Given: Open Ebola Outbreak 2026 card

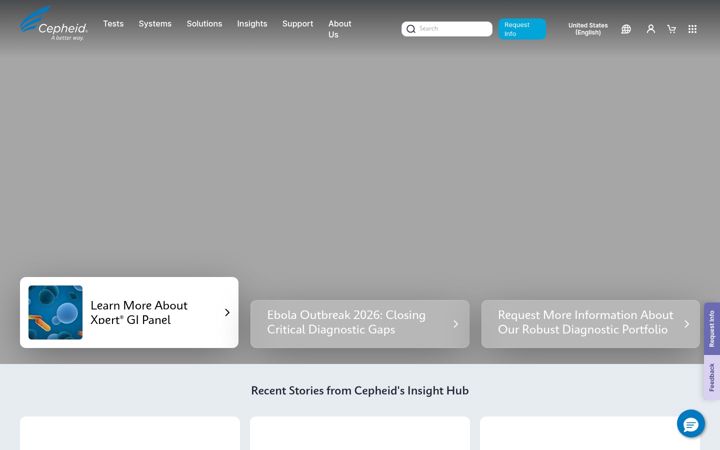Looking at the screenshot, I should pyautogui.click(x=360, y=324).
